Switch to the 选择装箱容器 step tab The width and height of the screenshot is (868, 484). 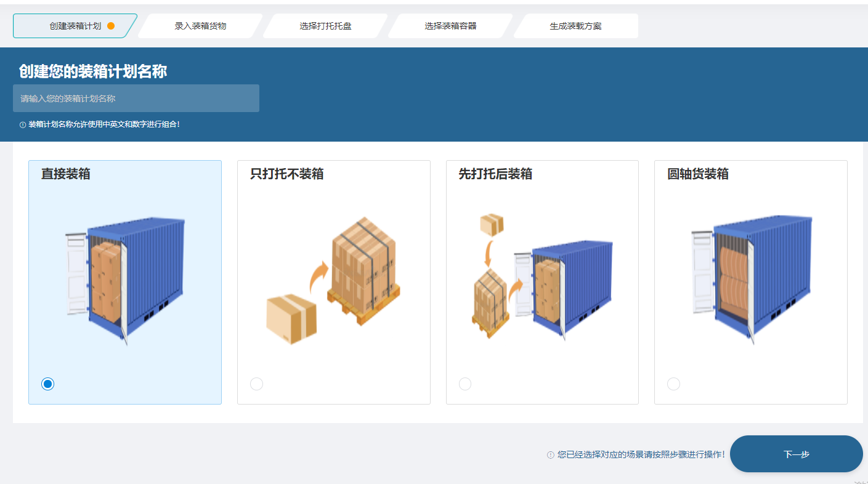[x=450, y=26]
